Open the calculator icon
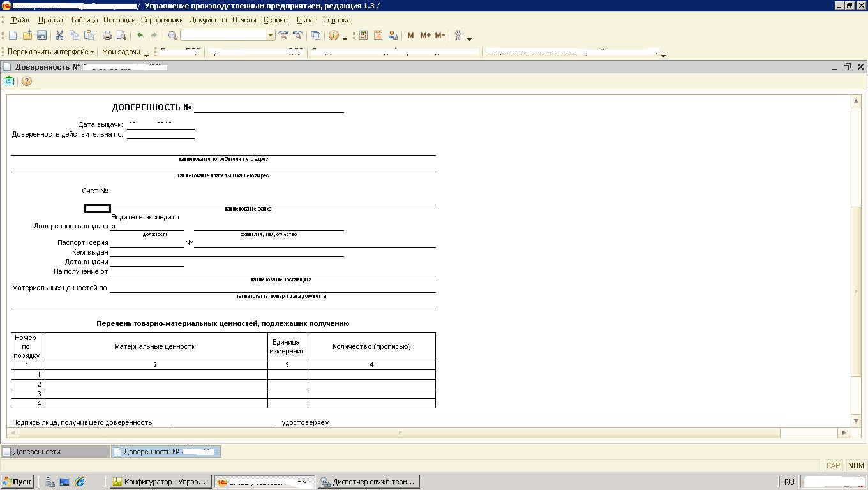 coord(364,36)
